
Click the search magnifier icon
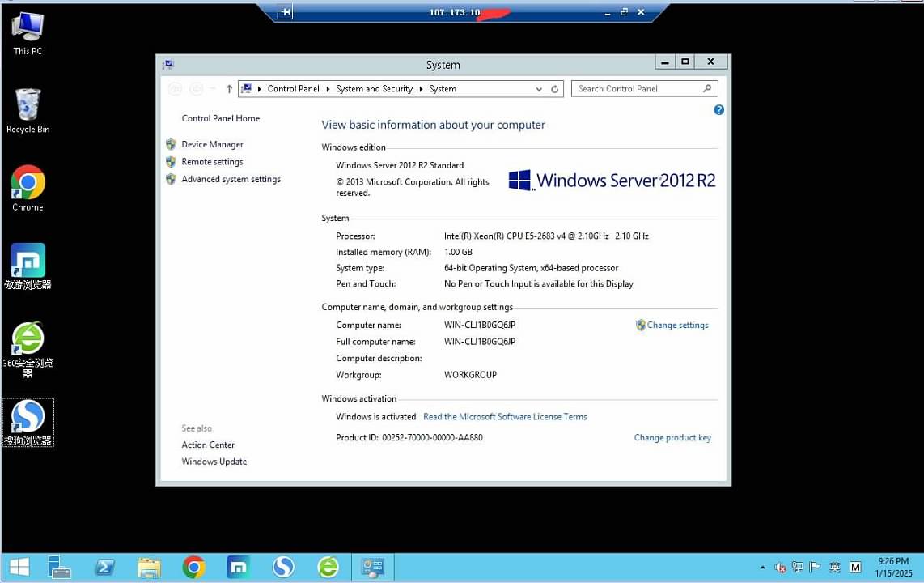point(707,88)
